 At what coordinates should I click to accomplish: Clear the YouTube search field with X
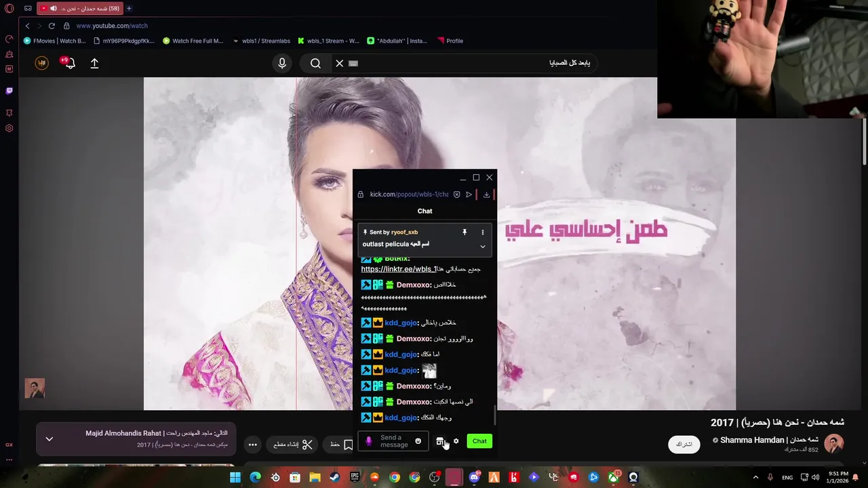pyautogui.click(x=340, y=63)
